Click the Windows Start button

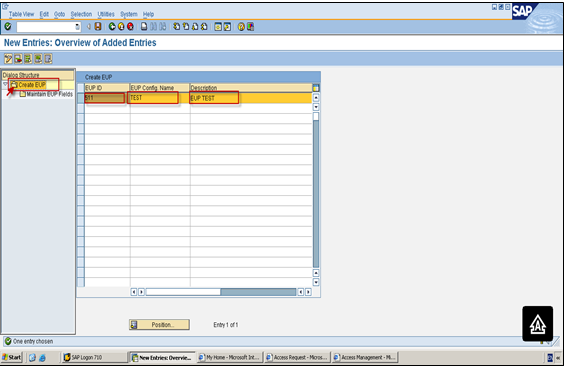point(12,357)
